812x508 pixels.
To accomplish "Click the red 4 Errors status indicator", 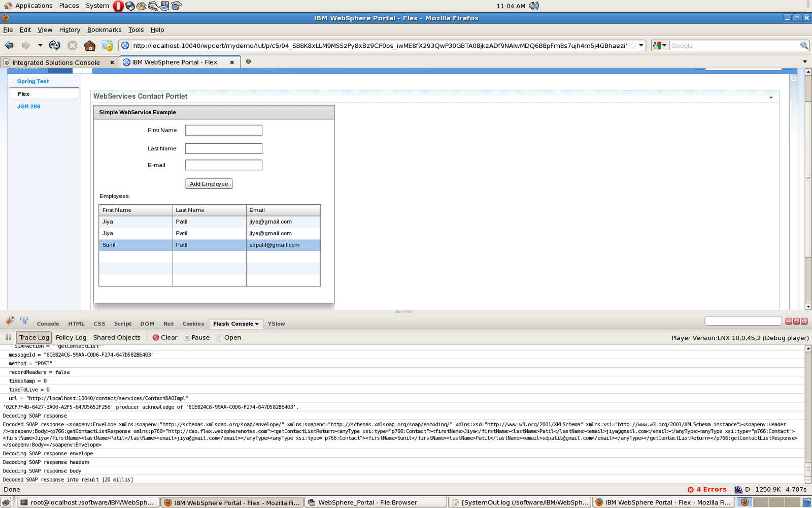I will coord(707,489).
